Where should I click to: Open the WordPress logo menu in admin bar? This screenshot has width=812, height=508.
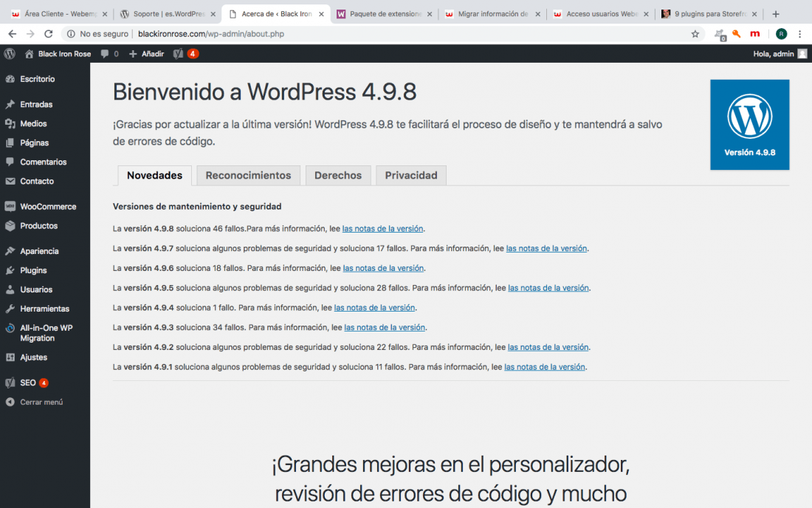click(10, 54)
